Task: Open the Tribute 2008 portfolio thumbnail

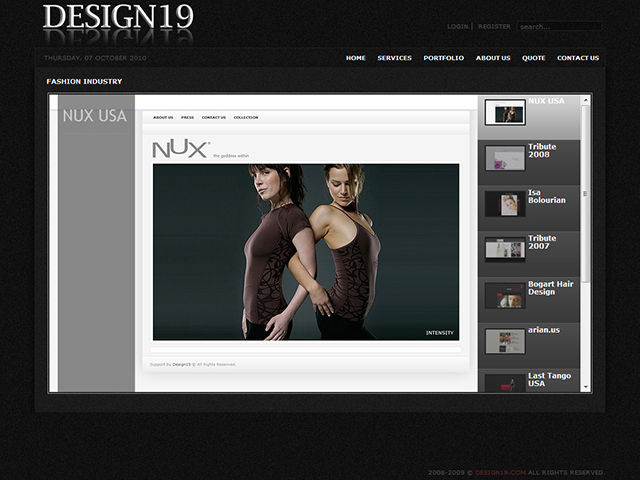Action: (x=505, y=158)
